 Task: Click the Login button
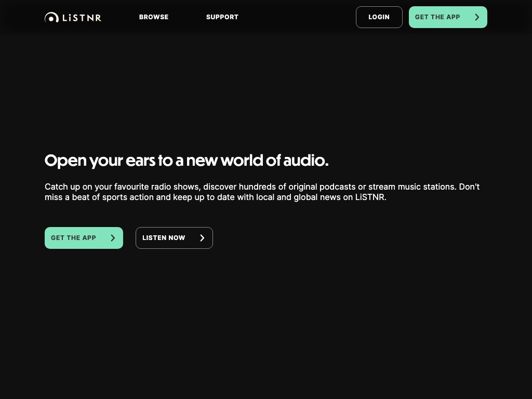pyautogui.click(x=379, y=17)
